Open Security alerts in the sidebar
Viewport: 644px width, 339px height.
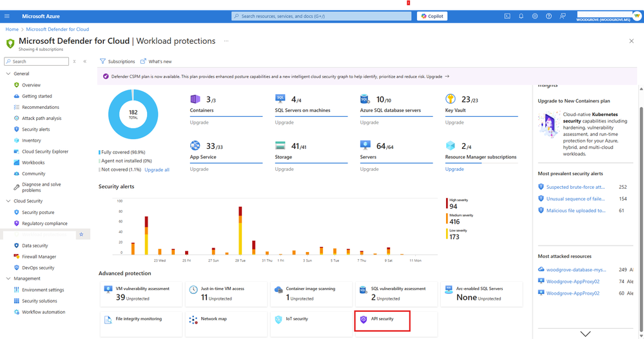point(35,130)
